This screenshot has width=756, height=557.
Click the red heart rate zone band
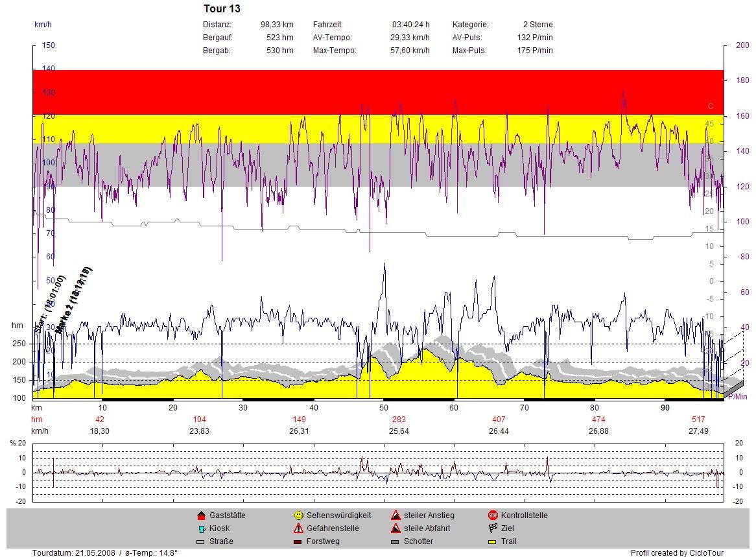pyautogui.click(x=377, y=92)
